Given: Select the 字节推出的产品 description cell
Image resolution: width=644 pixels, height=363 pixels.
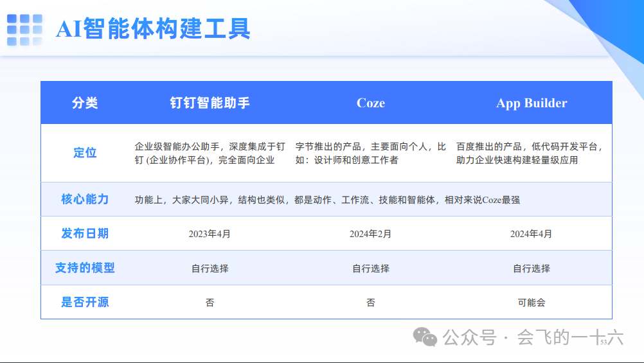Looking at the screenshot, I should pyautogui.click(x=370, y=153).
